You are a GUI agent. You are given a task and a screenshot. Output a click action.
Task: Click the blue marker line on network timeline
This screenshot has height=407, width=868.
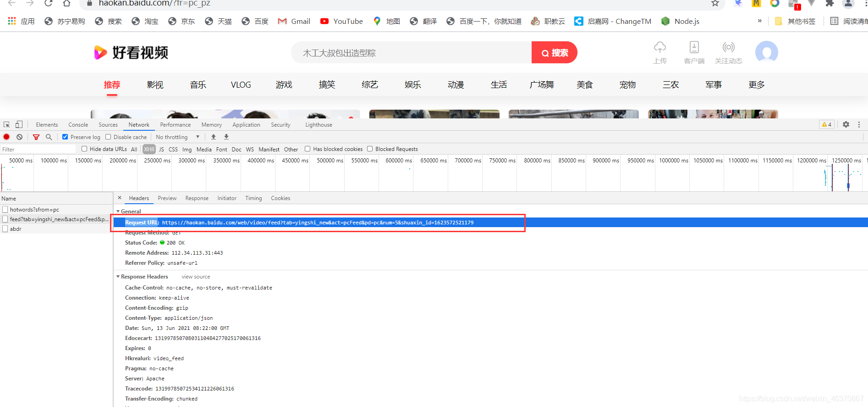(x=848, y=178)
